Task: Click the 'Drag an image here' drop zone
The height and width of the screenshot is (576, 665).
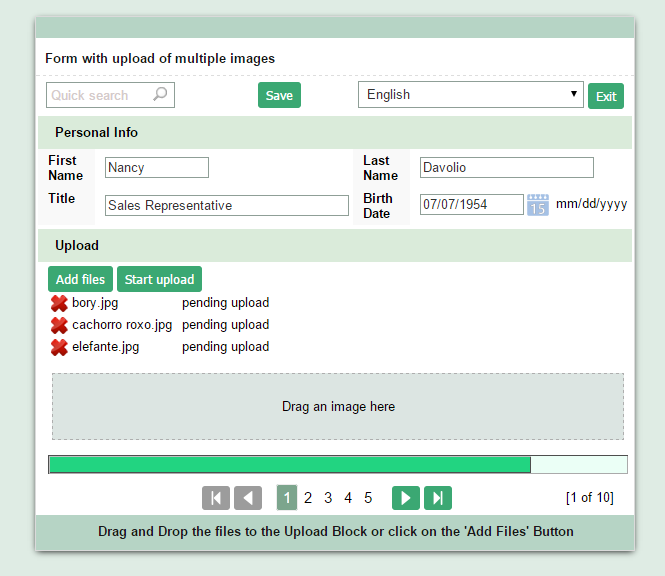Action: [x=338, y=407]
